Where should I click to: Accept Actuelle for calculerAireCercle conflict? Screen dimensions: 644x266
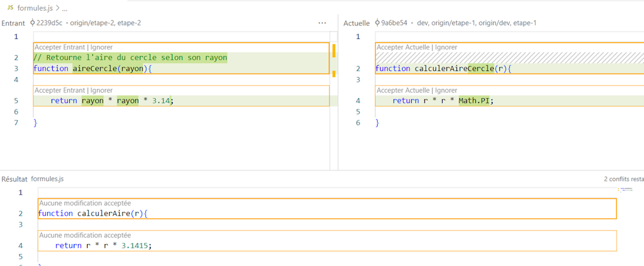click(403, 47)
